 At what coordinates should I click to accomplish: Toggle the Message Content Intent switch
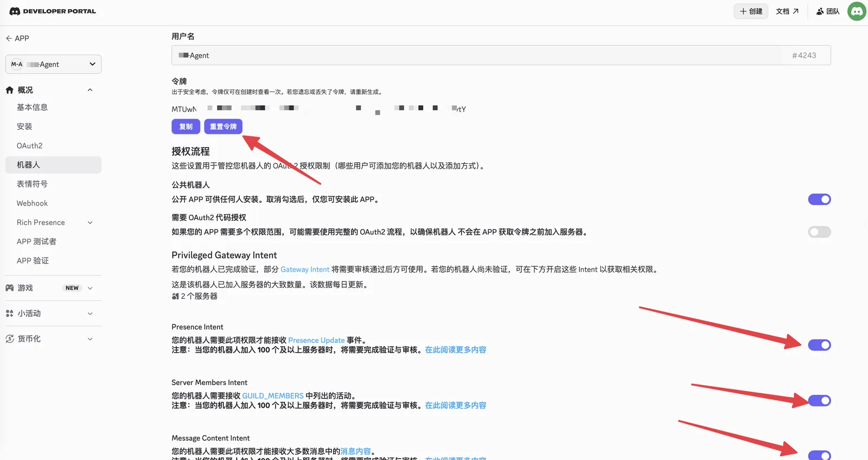point(819,456)
